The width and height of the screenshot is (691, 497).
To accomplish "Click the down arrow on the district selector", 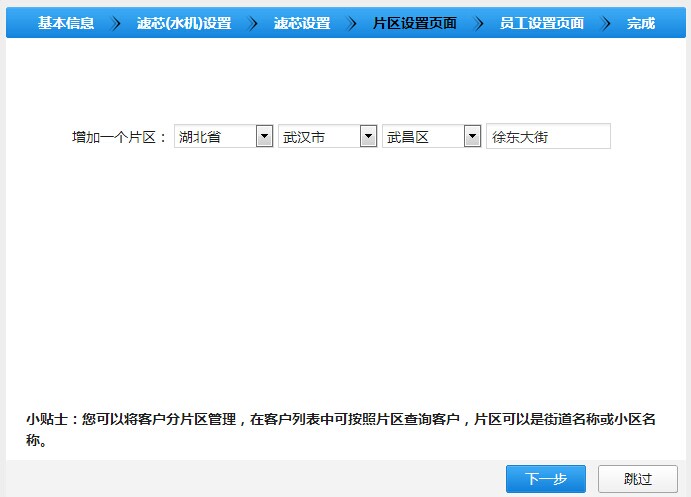I will coord(472,137).
